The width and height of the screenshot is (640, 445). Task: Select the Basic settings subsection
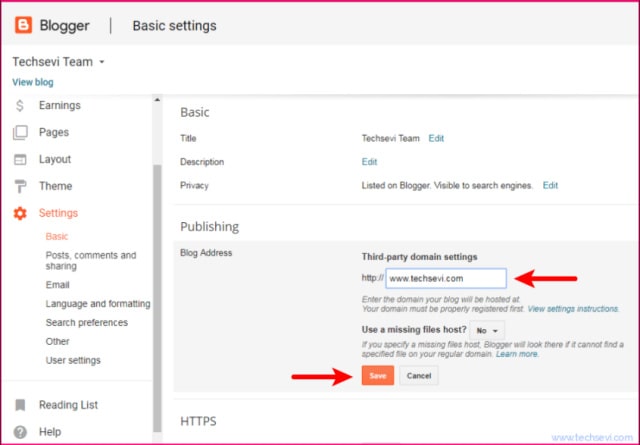click(x=57, y=236)
